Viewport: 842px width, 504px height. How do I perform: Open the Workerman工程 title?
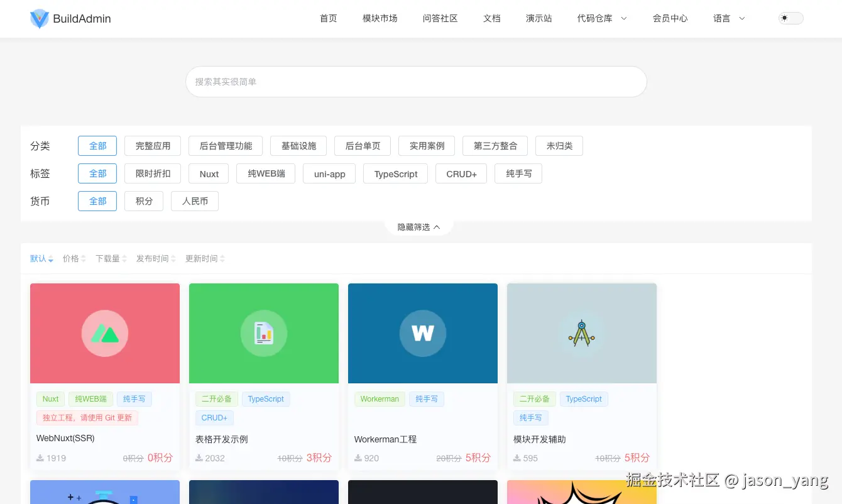(x=385, y=439)
